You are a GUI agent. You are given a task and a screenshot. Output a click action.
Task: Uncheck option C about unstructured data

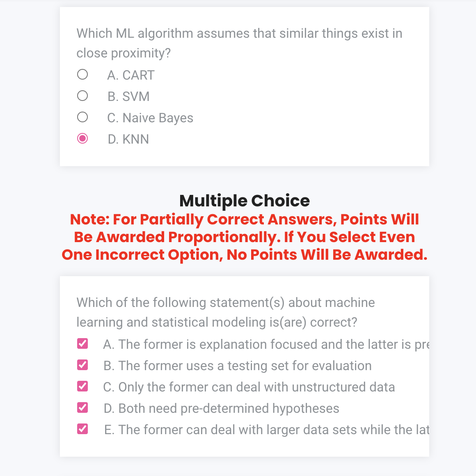(82, 387)
